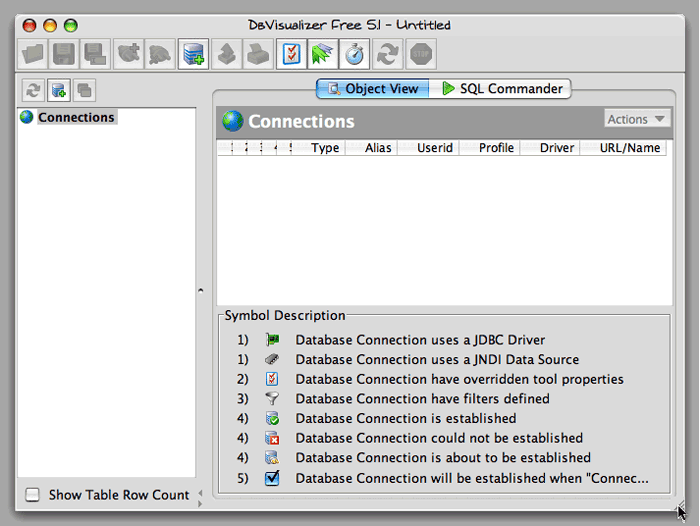The image size is (700, 526).
Task: Click the print toolbar icon
Action: tap(258, 54)
